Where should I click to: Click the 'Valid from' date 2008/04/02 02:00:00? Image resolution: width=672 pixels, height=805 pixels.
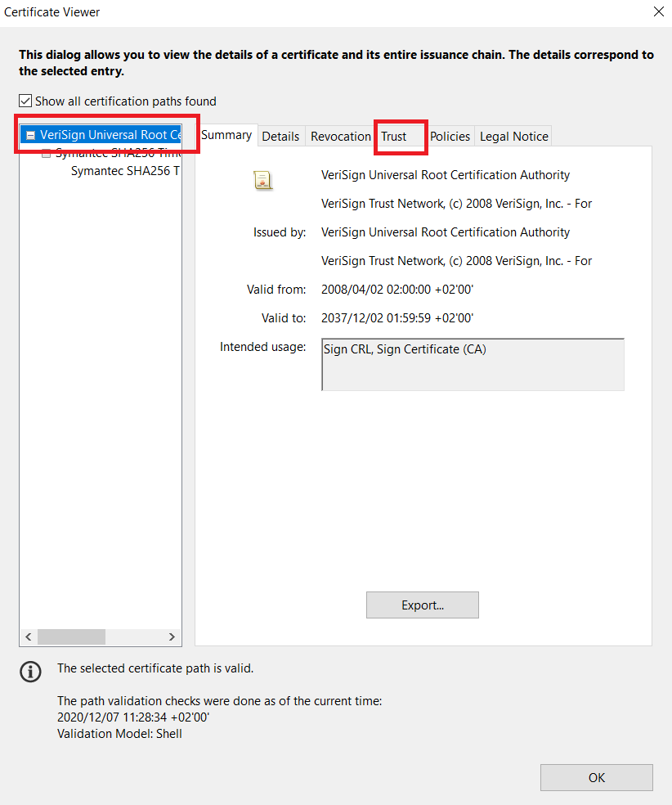397,290
